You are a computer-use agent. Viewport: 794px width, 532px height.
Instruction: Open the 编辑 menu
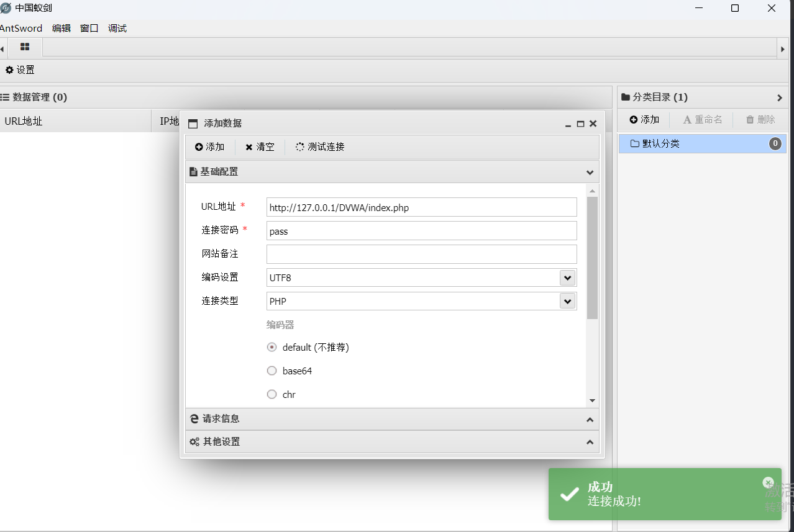point(62,28)
